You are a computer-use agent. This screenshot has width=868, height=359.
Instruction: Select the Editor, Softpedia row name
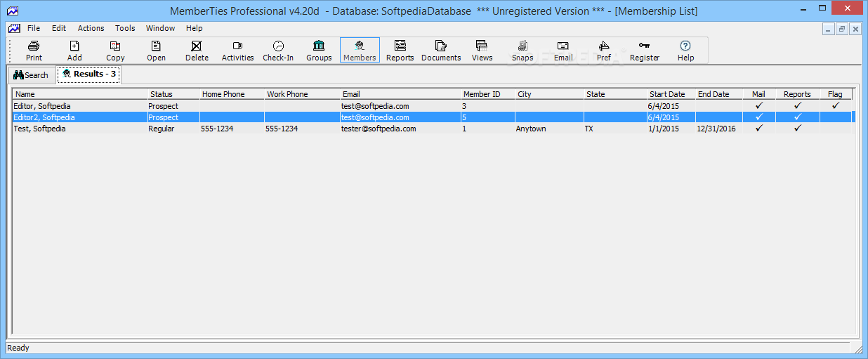pyautogui.click(x=42, y=106)
